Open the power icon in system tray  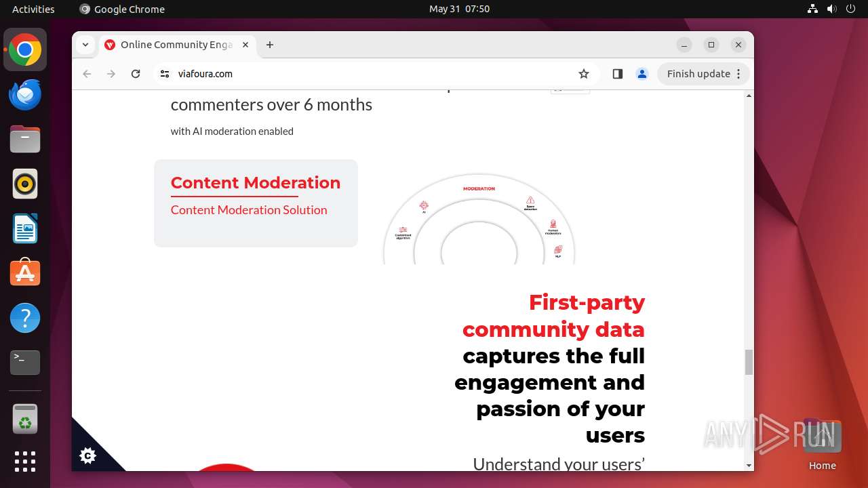852,9
